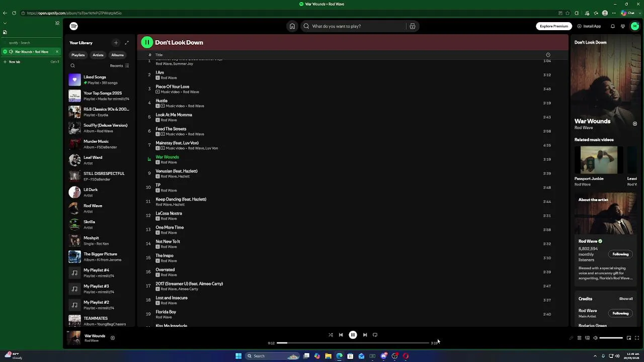
Task: Seek within the song progress bar
Action: click(x=353, y=343)
